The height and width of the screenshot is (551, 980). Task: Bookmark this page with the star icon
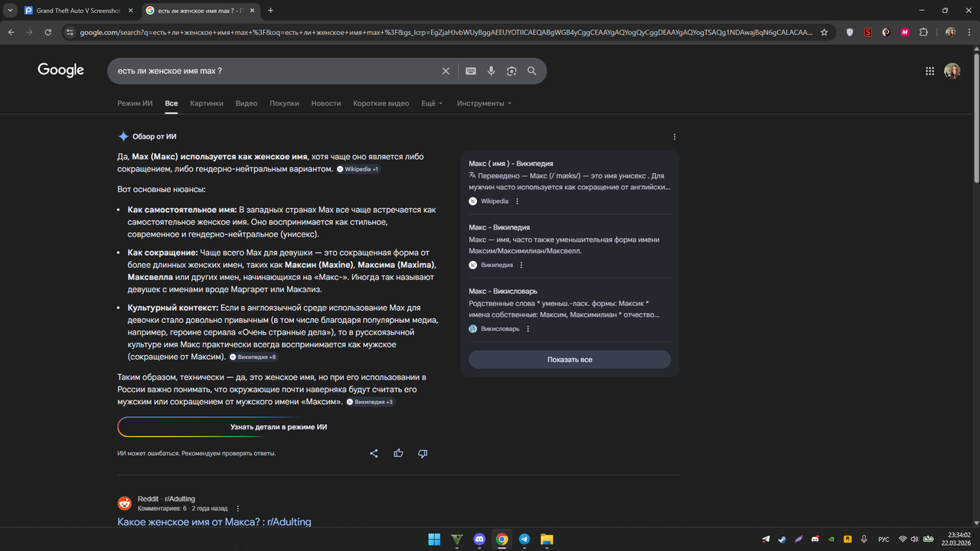click(824, 32)
